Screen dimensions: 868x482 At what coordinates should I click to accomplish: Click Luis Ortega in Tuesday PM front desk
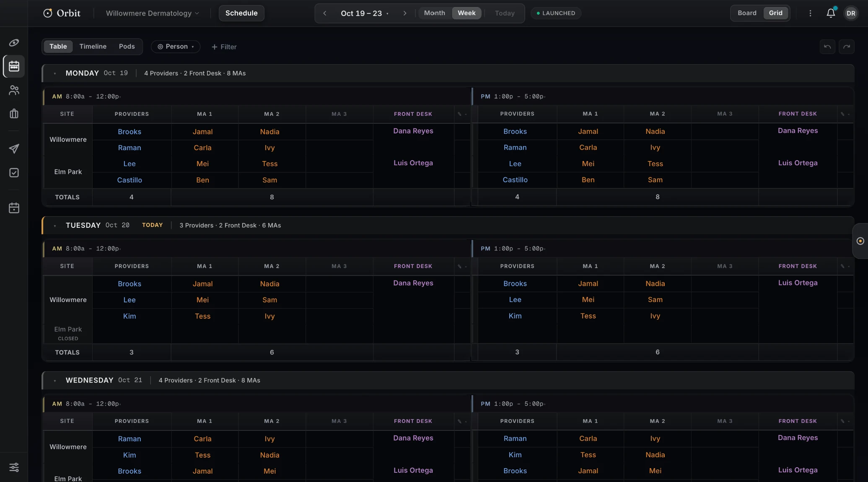(798, 283)
